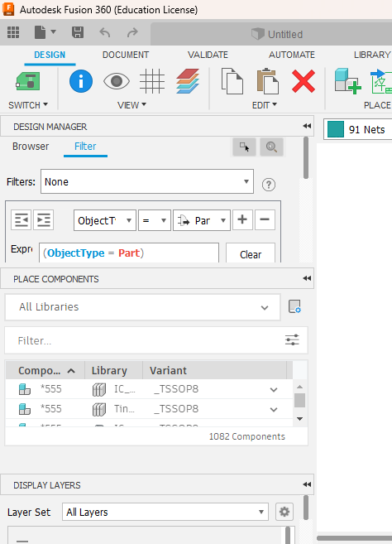Open the layer stack settings icon
This screenshot has height=544, width=392.
[x=188, y=81]
